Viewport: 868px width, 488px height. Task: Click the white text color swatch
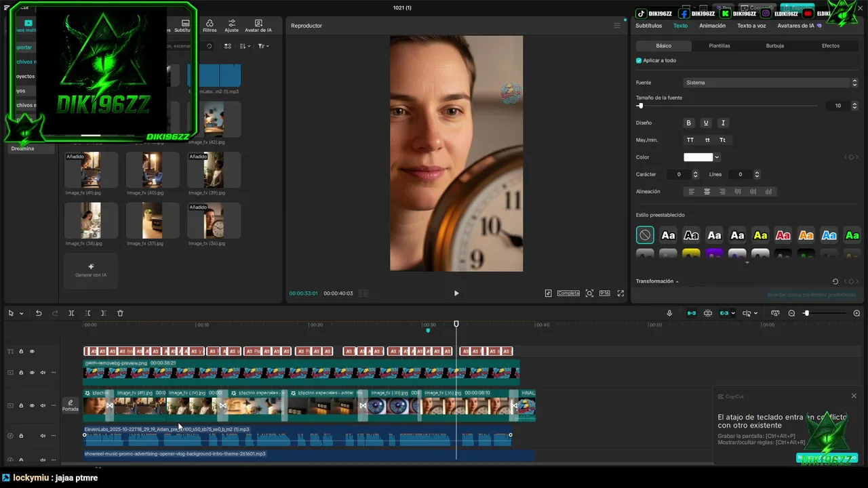pos(698,157)
